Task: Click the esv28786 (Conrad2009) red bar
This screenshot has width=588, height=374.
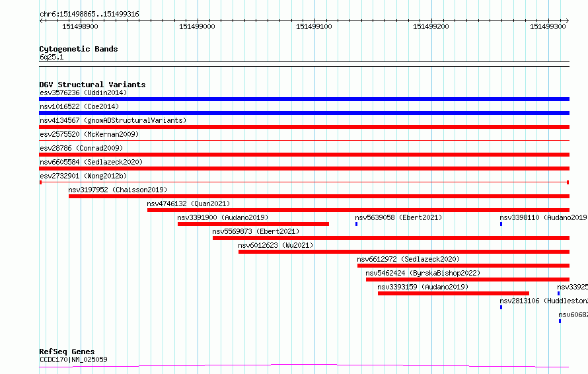Action: [304, 155]
